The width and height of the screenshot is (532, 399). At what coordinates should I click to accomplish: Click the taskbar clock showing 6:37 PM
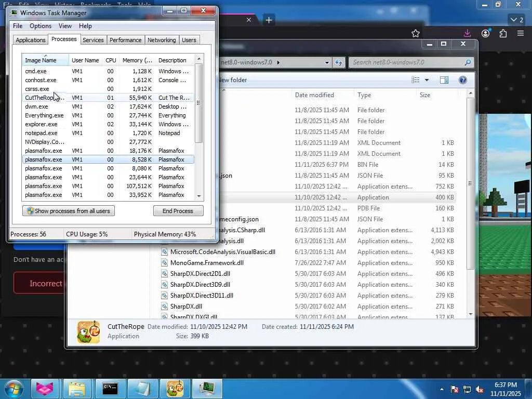pos(506,389)
